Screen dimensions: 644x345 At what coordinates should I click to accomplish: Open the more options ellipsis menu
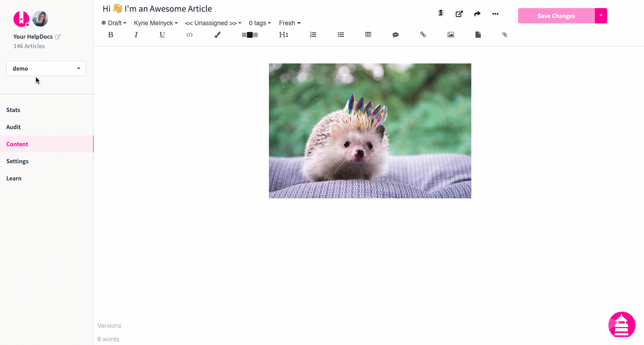[495, 13]
